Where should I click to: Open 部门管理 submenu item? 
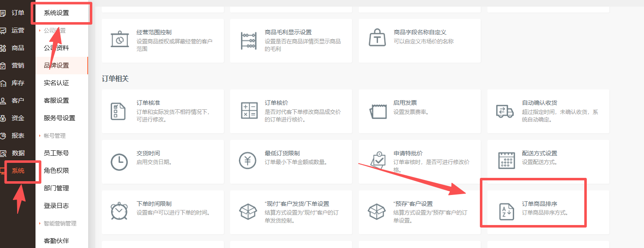point(56,188)
